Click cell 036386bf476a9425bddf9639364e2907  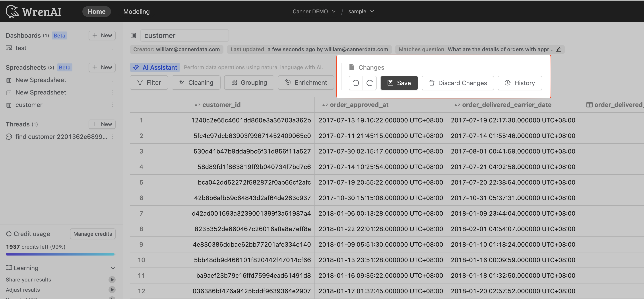pos(251,291)
